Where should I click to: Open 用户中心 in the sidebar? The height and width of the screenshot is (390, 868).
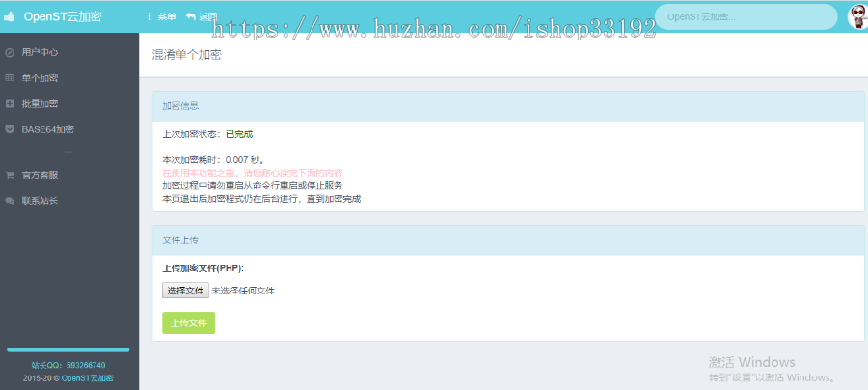(x=40, y=53)
